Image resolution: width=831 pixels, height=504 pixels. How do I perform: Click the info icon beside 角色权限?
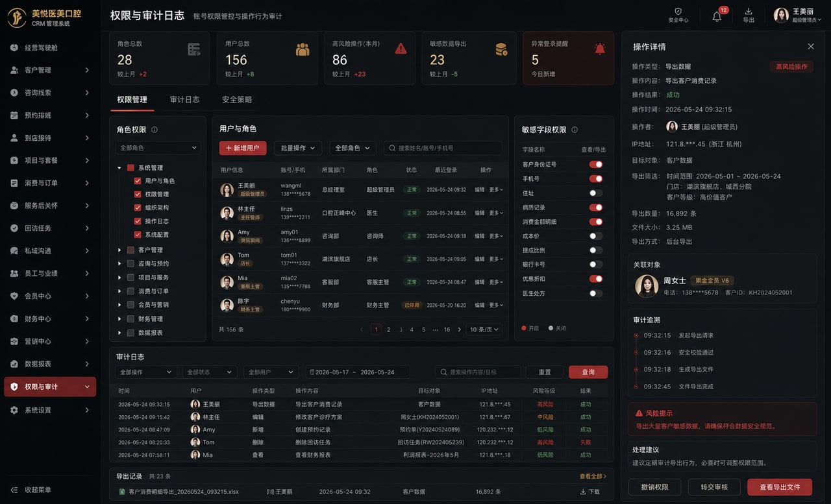155,130
